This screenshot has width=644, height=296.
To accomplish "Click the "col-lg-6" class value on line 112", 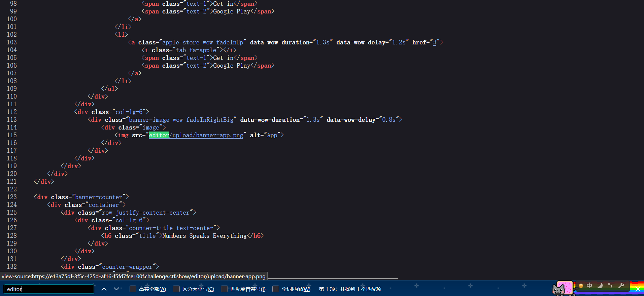I will [129, 112].
